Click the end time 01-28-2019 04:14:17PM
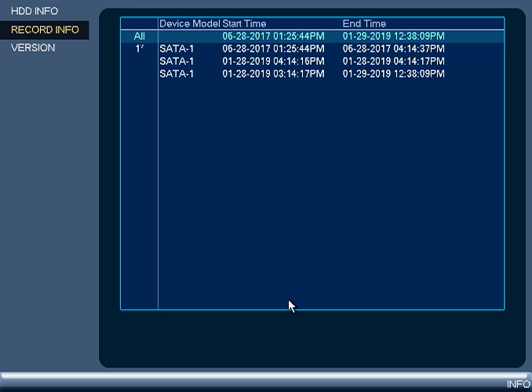532x392 pixels. pyautogui.click(x=394, y=61)
